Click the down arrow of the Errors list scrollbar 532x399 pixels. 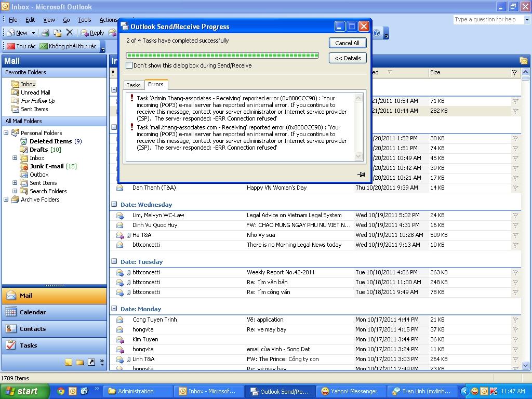[x=358, y=156]
